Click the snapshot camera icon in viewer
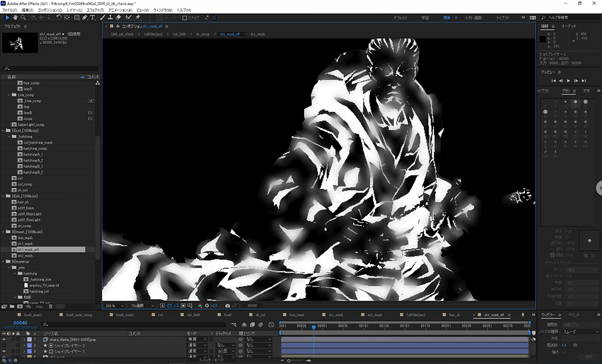Screen dimensions: 602x364 [x=228, y=306]
